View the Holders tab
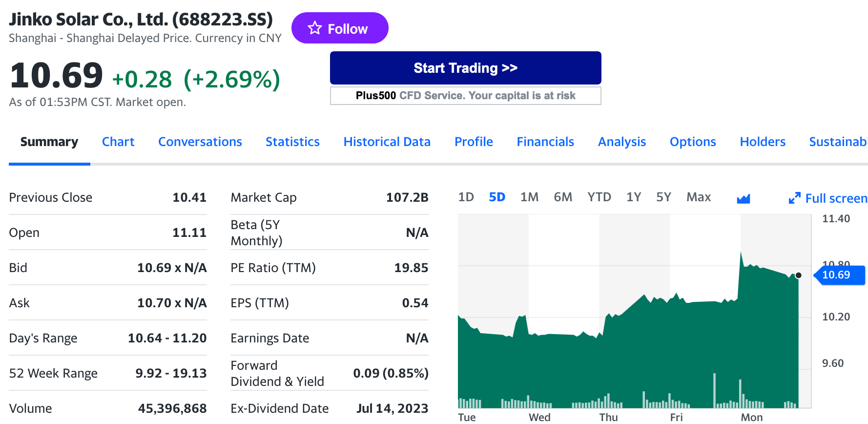The image size is (868, 424). pos(763,142)
